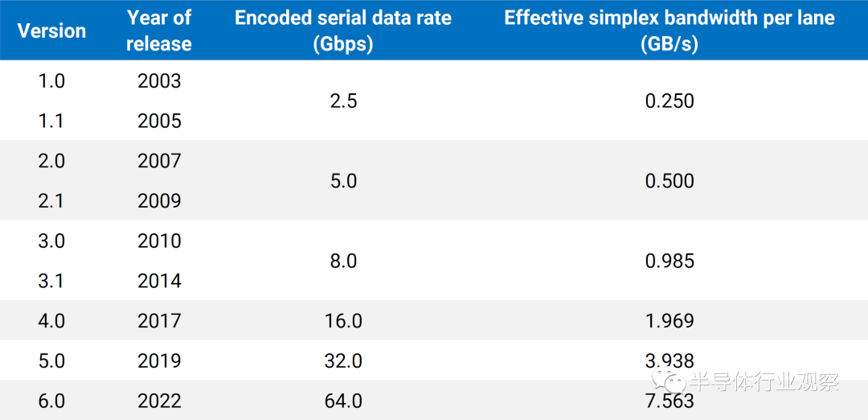Click the 2003 release year cell
Screen dimensions: 868x420
pyautogui.click(x=159, y=81)
